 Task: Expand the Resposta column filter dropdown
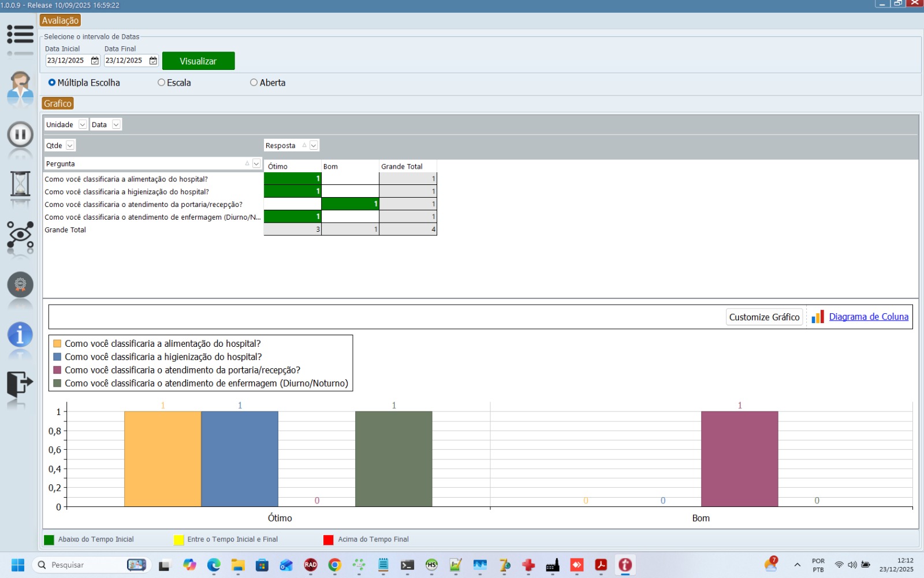[x=314, y=146]
